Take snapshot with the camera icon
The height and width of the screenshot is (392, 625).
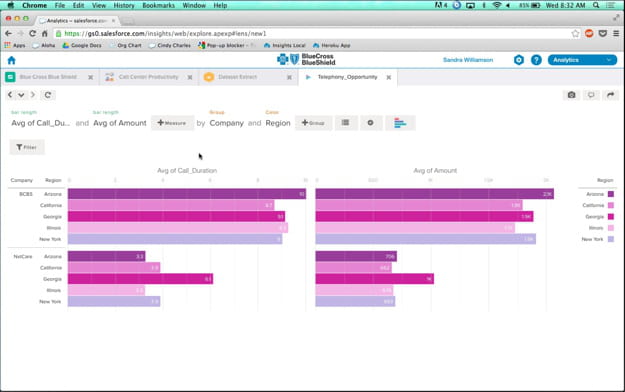(x=572, y=95)
